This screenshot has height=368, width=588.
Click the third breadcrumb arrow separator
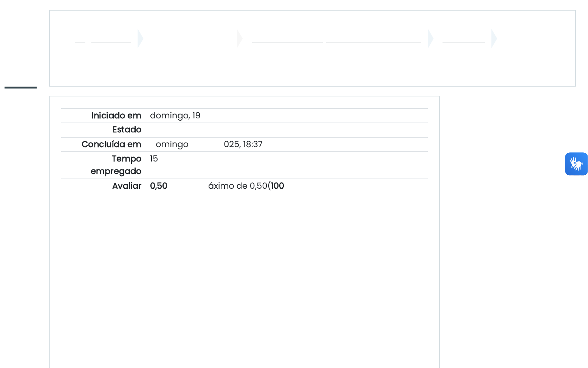430,39
